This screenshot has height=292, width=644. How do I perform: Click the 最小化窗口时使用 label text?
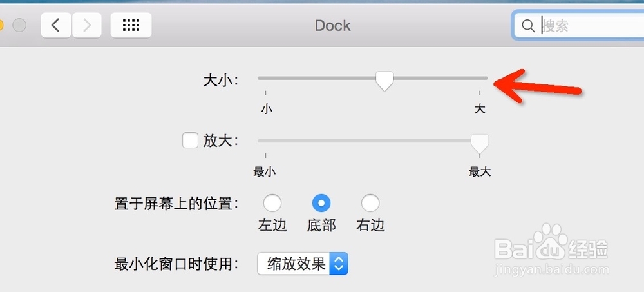click(x=176, y=264)
